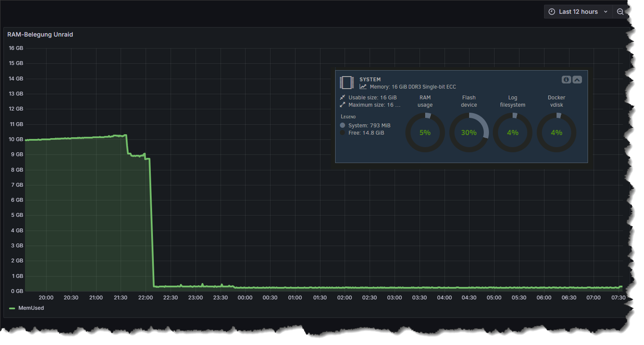This screenshot has width=644, height=345.
Task: Click the shrink arrows icon beside Usable size
Action: pyautogui.click(x=342, y=98)
